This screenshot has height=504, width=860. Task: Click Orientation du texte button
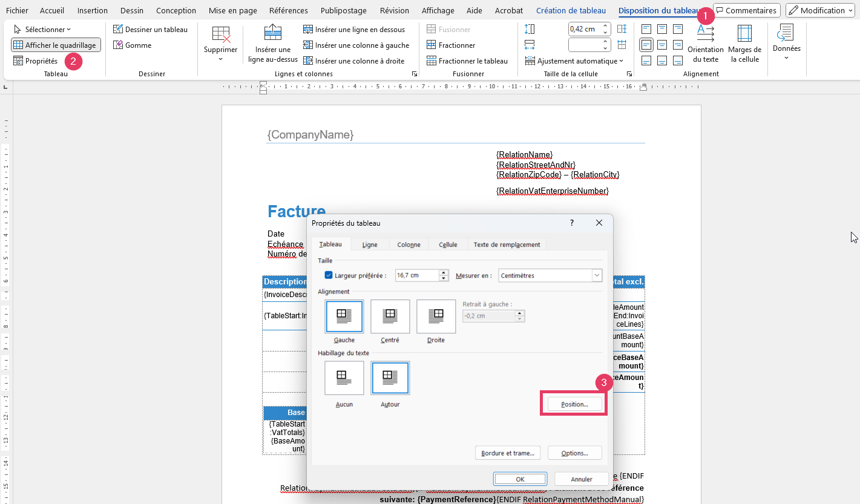(706, 44)
